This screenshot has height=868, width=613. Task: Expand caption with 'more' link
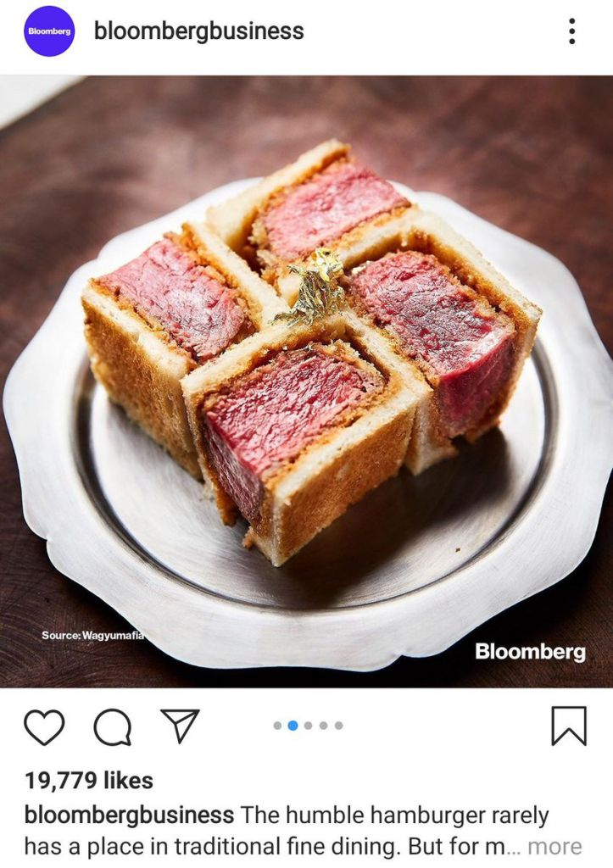(x=554, y=847)
